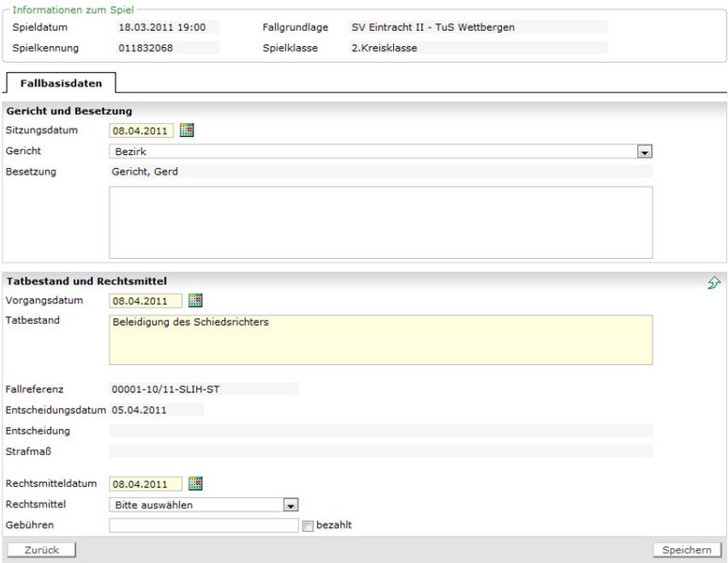Click the green arrow in Tatbestand header

pos(714,282)
